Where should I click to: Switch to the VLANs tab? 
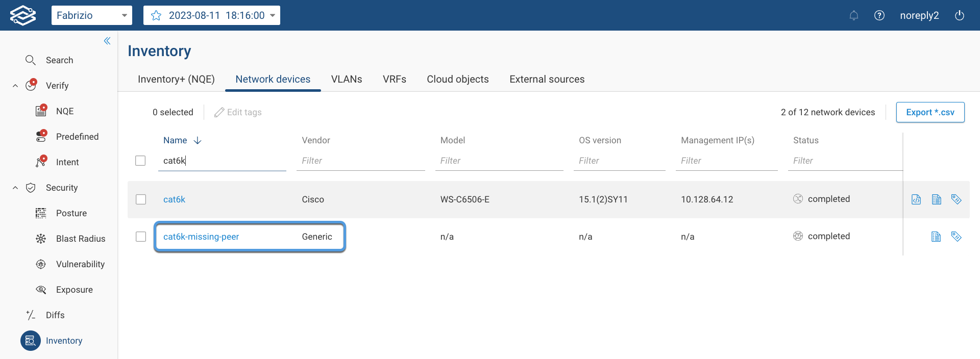coord(346,79)
